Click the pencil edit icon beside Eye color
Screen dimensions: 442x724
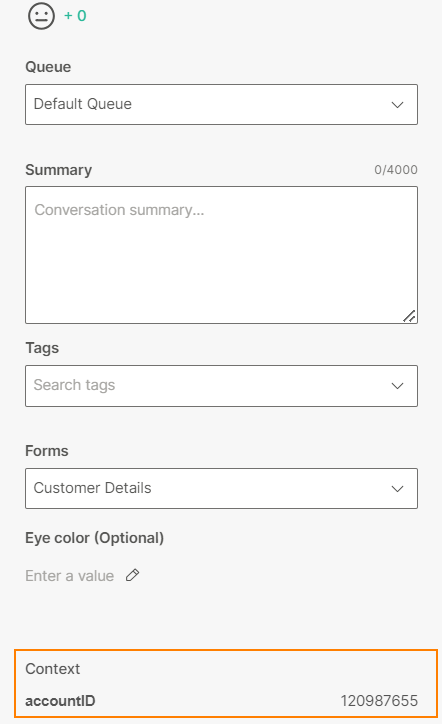point(133,575)
